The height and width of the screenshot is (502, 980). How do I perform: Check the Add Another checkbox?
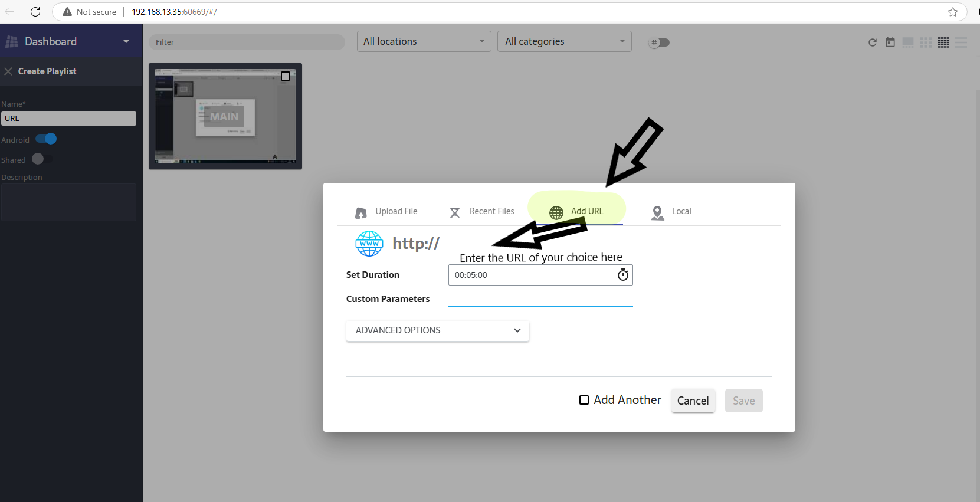click(584, 400)
